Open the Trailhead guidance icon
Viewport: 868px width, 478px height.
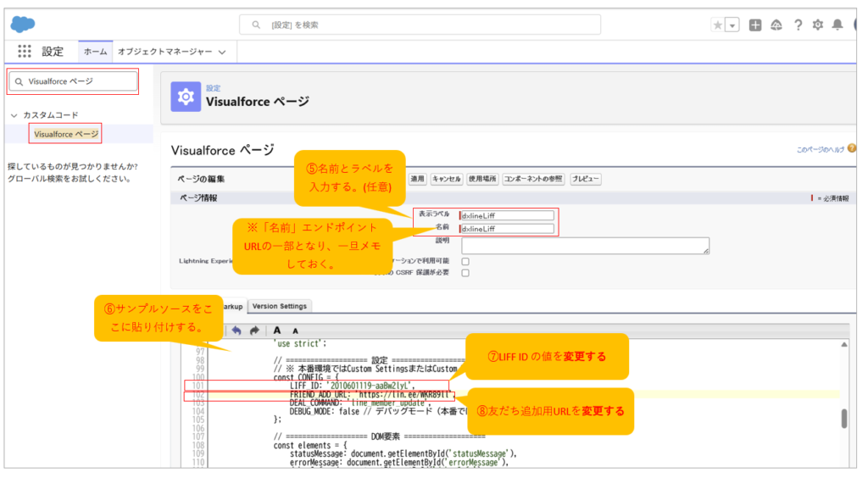776,25
